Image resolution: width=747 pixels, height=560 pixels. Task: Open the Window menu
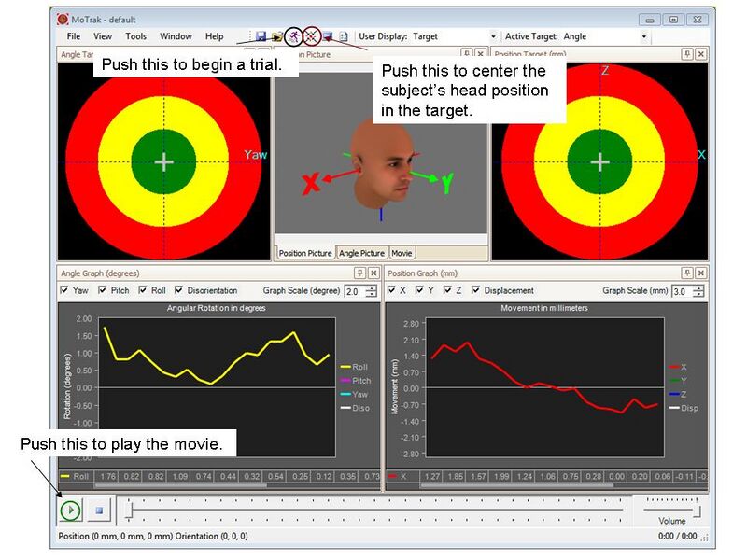pyautogui.click(x=176, y=36)
